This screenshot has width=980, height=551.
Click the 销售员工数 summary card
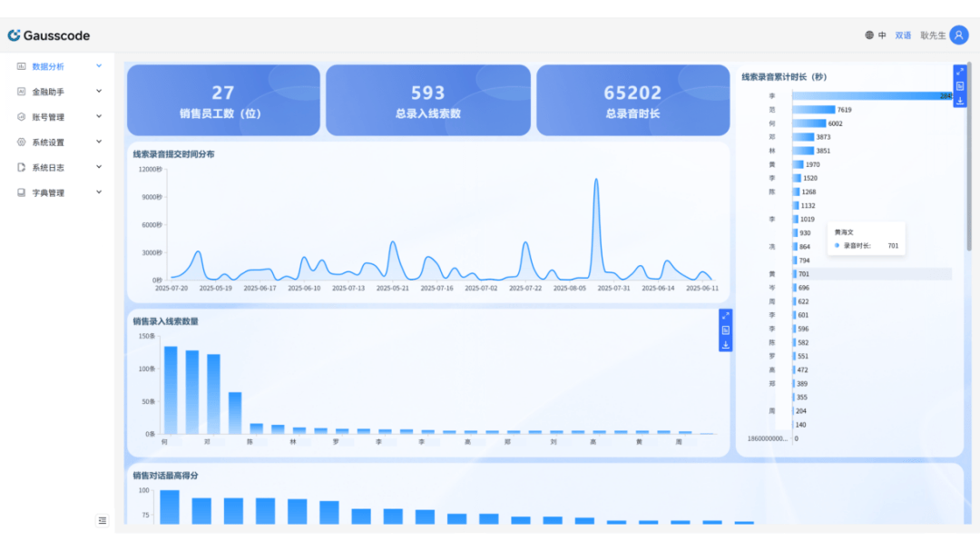click(223, 101)
